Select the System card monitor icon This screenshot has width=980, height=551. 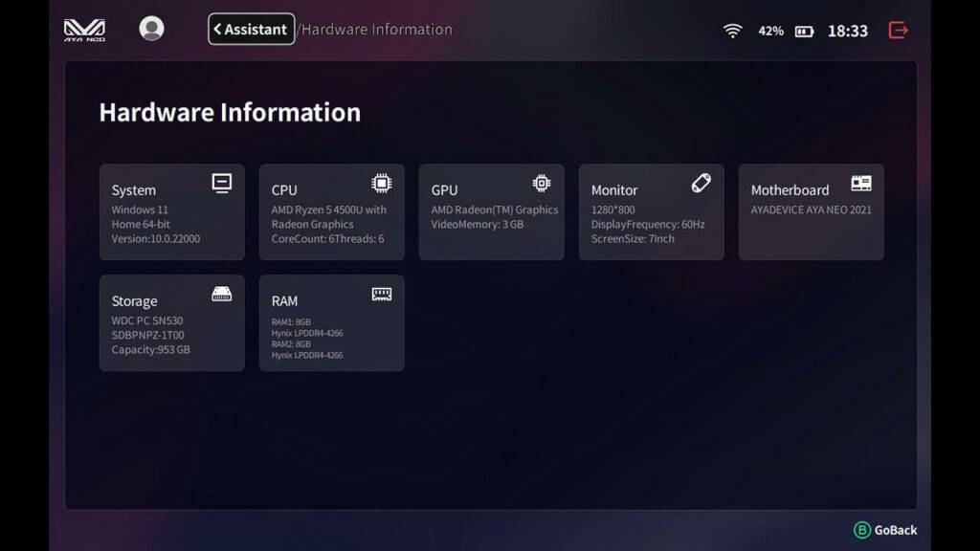[222, 184]
